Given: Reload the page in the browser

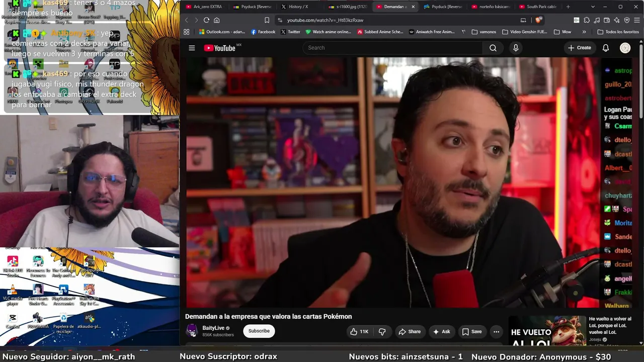Looking at the screenshot, I should pyautogui.click(x=206, y=20).
